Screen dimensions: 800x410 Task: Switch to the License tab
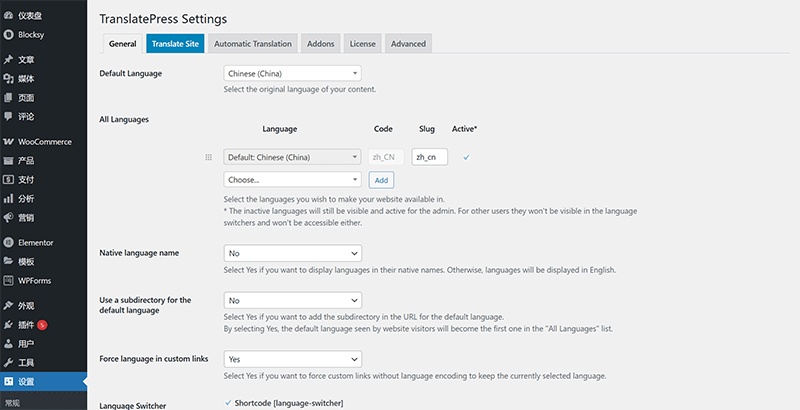pyautogui.click(x=362, y=44)
